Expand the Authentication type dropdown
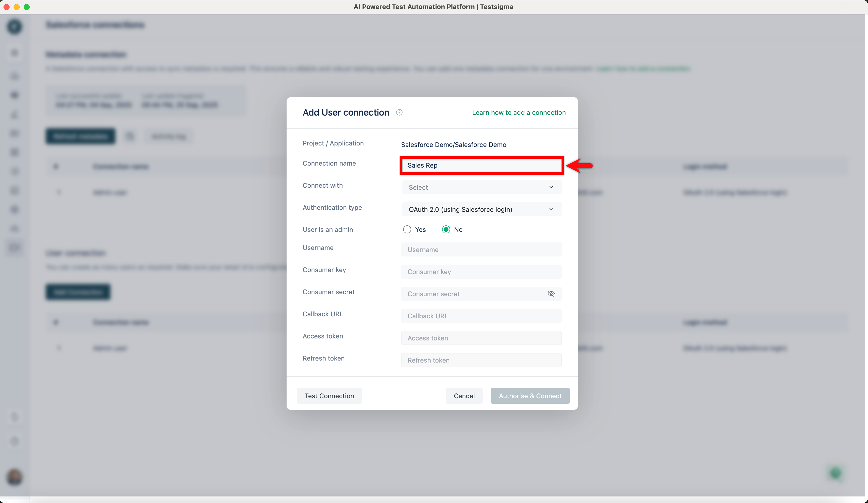868x503 pixels. click(481, 210)
